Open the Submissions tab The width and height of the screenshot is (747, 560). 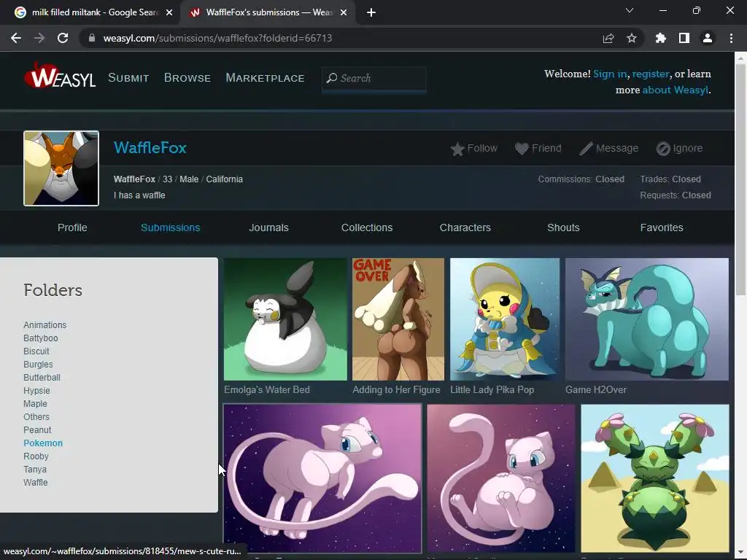pyautogui.click(x=171, y=227)
